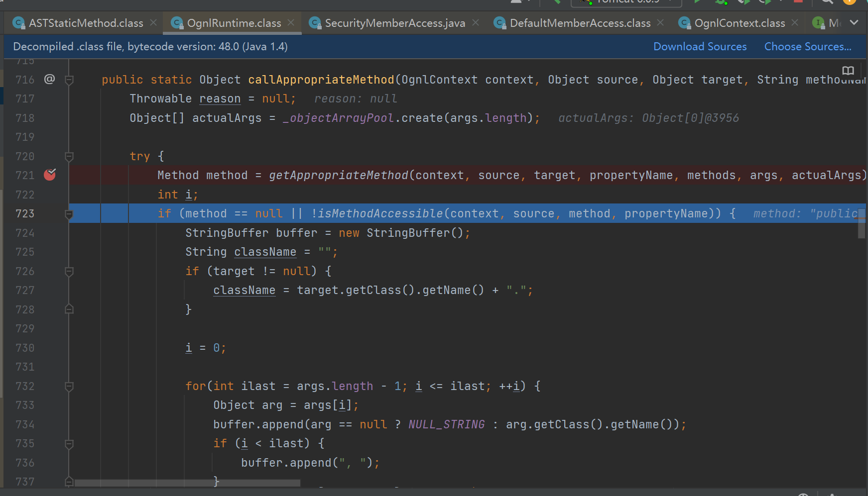Click line number 730 in gutter
This screenshot has height=496, width=868.
(25, 348)
